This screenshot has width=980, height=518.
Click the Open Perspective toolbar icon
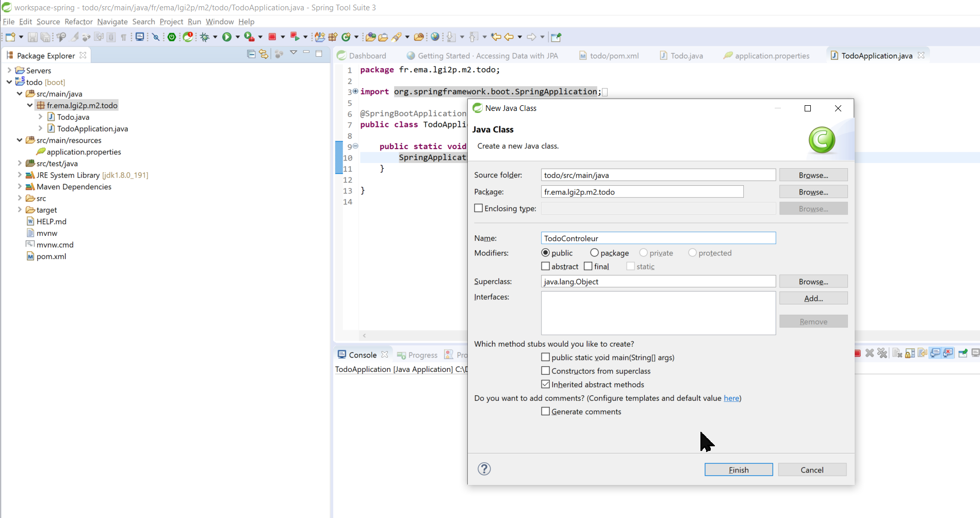556,37
